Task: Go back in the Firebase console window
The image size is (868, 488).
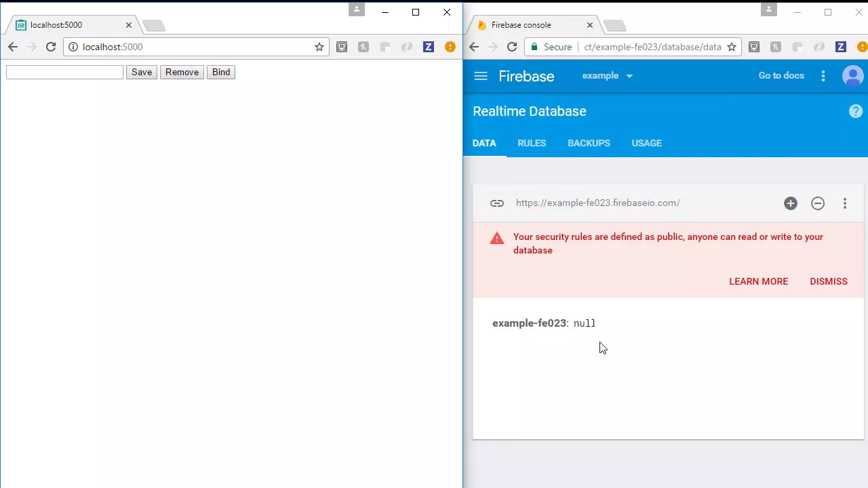Action: [474, 47]
